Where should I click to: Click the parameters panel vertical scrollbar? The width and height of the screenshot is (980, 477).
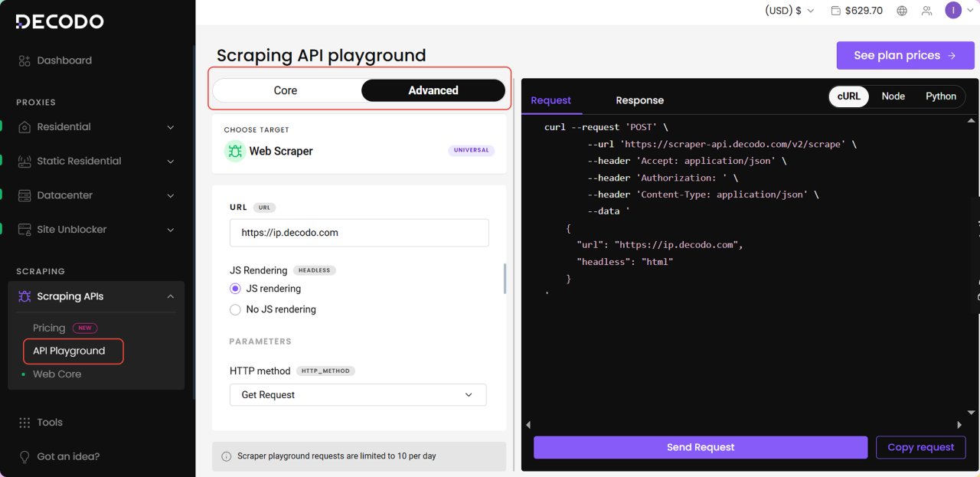pyautogui.click(x=505, y=279)
